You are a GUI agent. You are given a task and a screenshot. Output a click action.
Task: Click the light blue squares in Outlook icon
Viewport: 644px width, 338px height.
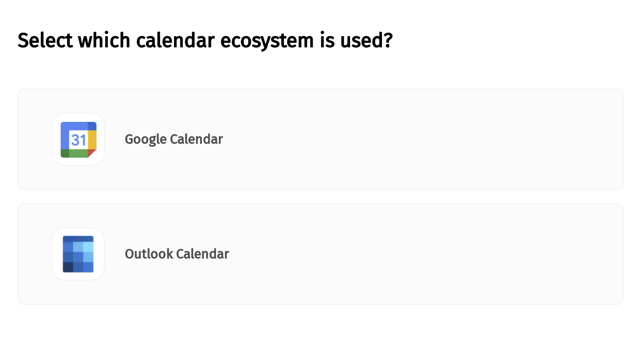(x=88, y=247)
